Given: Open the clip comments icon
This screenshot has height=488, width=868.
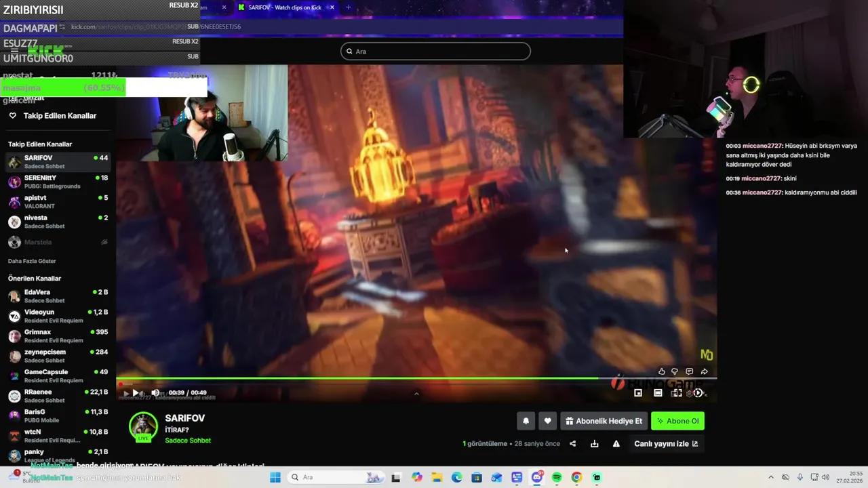Looking at the screenshot, I should [690, 371].
